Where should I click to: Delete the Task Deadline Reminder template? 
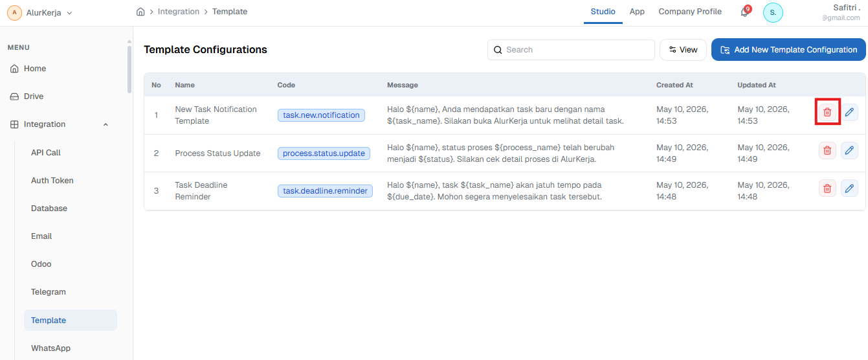click(x=827, y=188)
